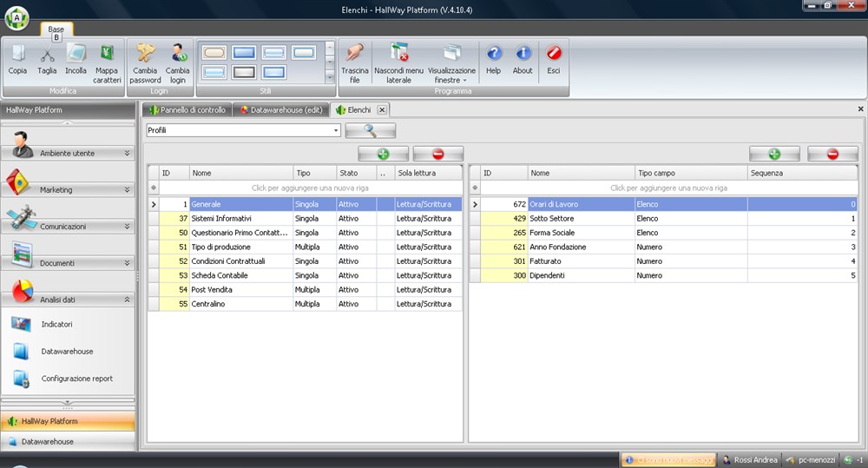Remove row with right panel red minus

click(832, 154)
